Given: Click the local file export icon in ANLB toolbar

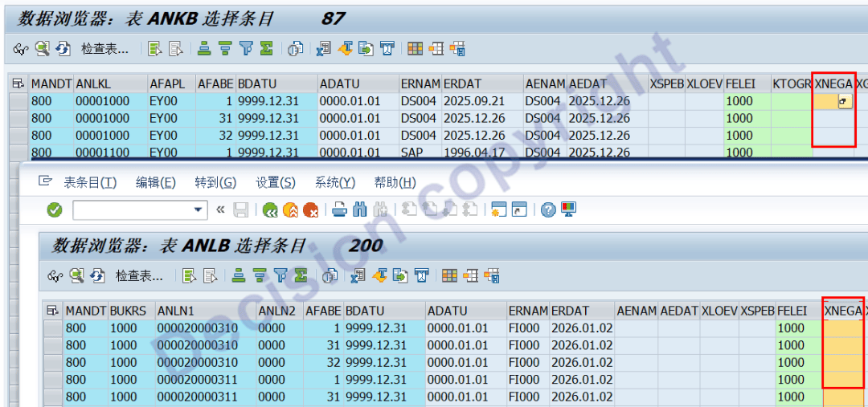Looking at the screenshot, I should pyautogui.click(x=401, y=275).
